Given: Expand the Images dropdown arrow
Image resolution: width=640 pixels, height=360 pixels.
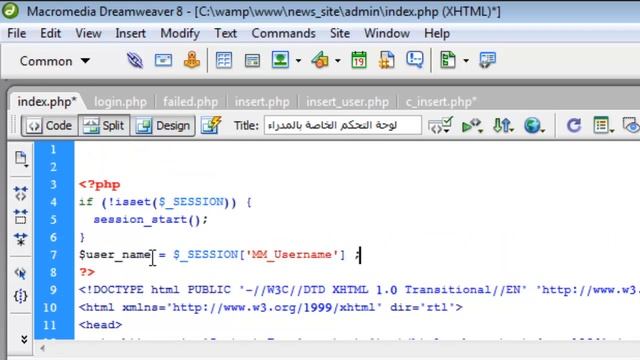Looking at the screenshot, I should tap(298, 61).
